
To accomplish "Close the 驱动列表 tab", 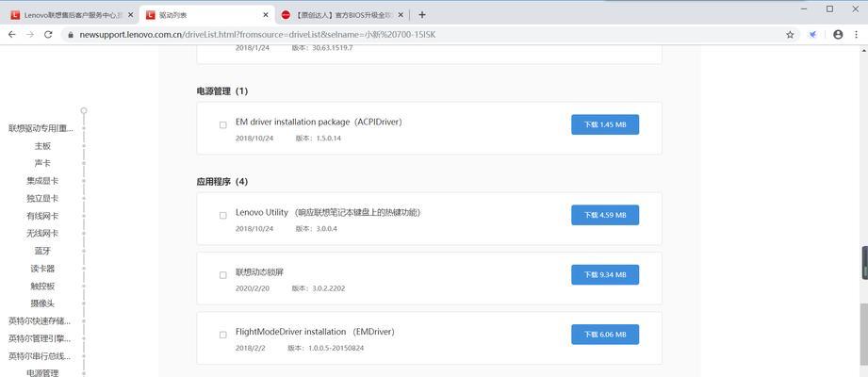I will pyautogui.click(x=267, y=15).
